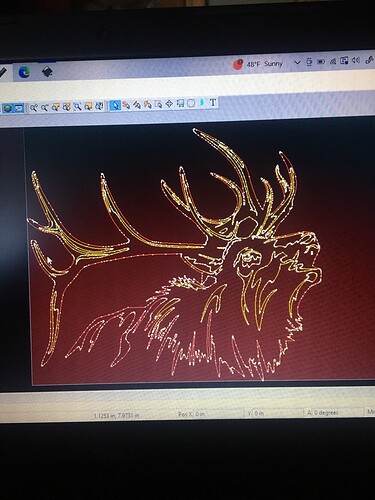The height and width of the screenshot is (500, 375).
Task: Expand hidden system tray icons chevron
Action: (x=297, y=62)
